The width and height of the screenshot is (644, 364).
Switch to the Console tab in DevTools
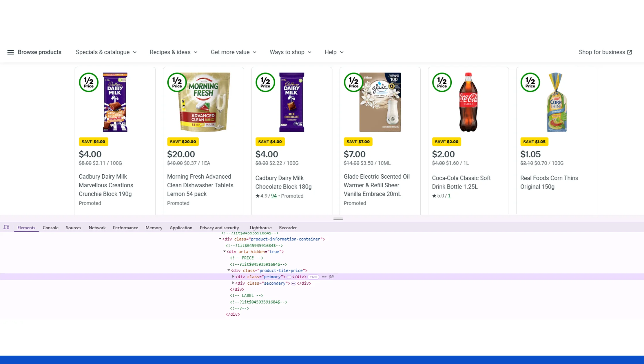[50, 228]
